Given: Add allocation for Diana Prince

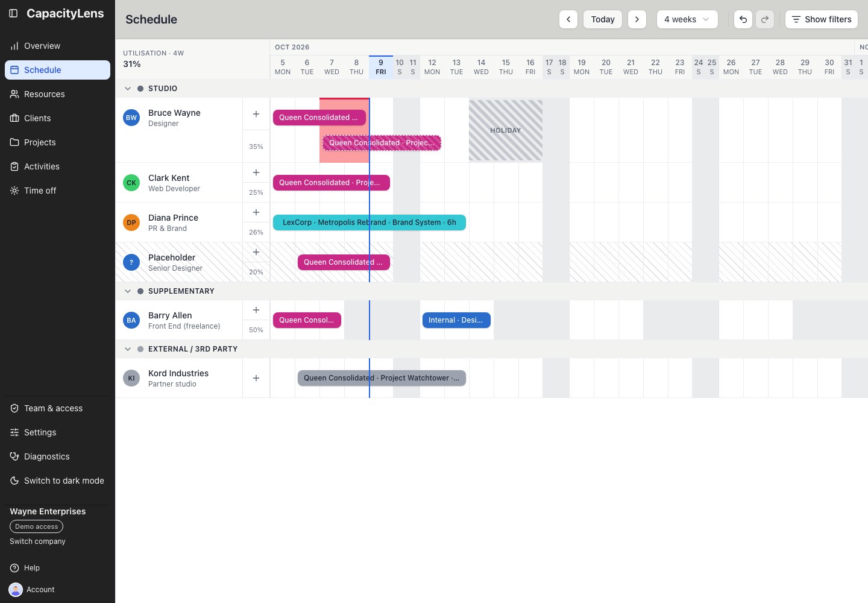Looking at the screenshot, I should [x=256, y=212].
